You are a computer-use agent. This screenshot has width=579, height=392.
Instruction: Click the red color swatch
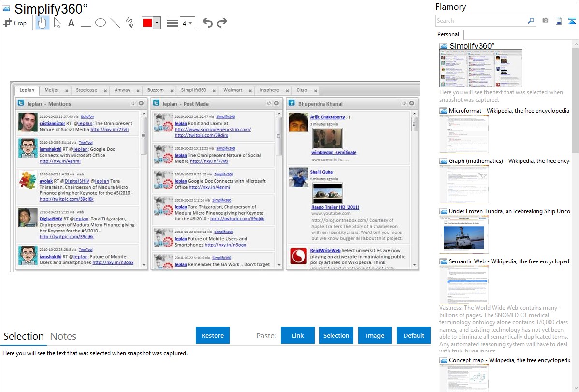[x=147, y=23]
